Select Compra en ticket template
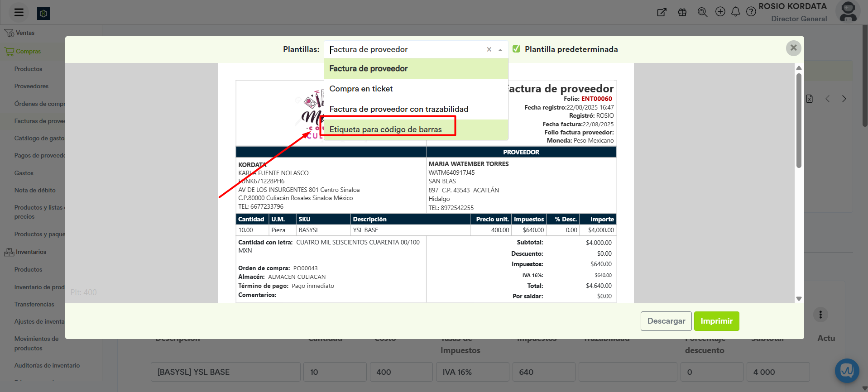Viewport: 868px width, 392px height. [361, 89]
